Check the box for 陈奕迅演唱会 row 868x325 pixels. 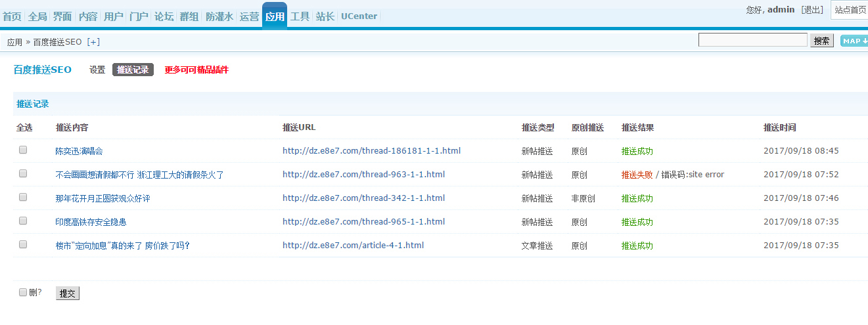point(23,150)
